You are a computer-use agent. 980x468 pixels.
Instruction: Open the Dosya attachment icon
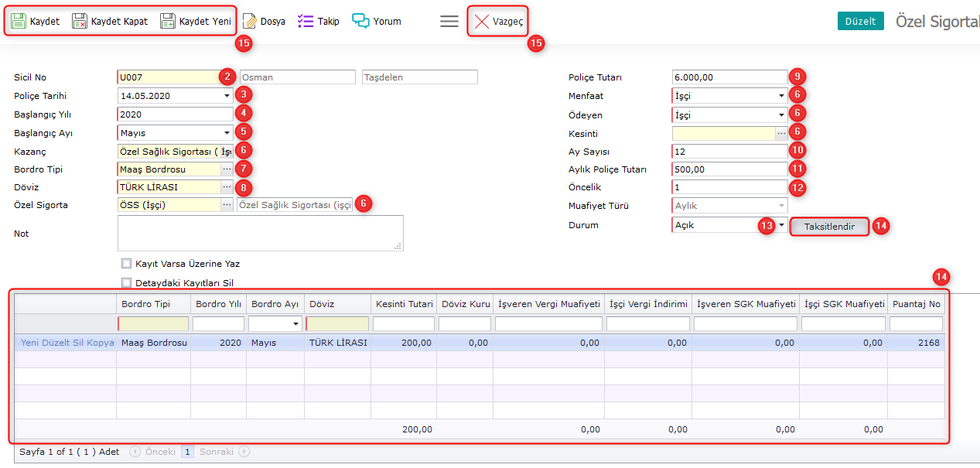click(x=250, y=22)
